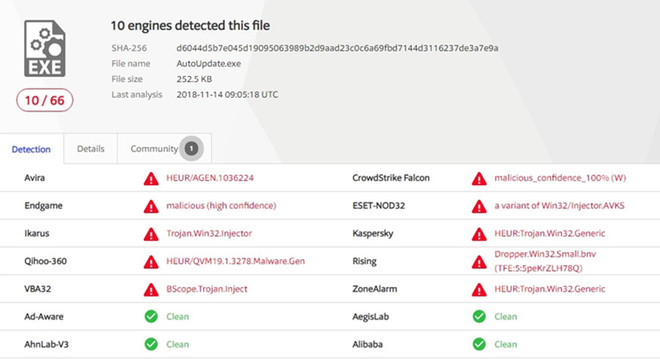This screenshot has width=660, height=362.
Task: Click the warning icon in CrowdStrike Falcon row
Action: pos(479,179)
